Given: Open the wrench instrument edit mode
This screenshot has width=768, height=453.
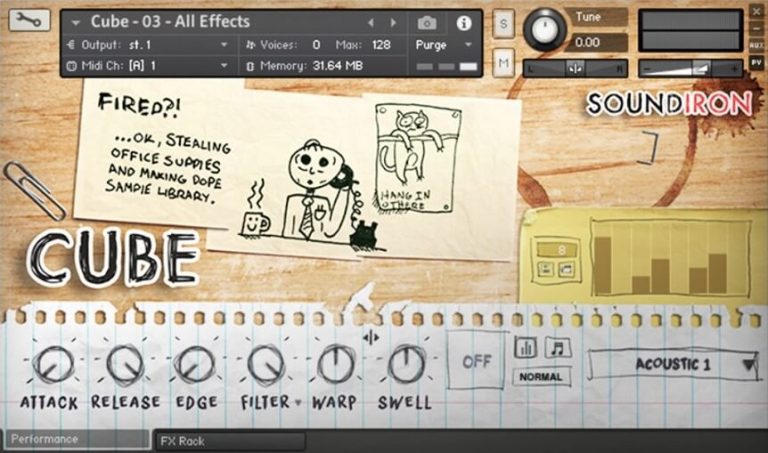Looking at the screenshot, I should tap(28, 20).
